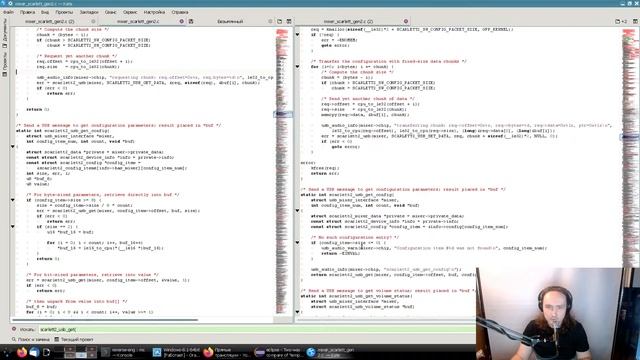The height and width of the screenshot is (360, 640).
Task: Close the Безымянный tab
Action: coord(270,21)
